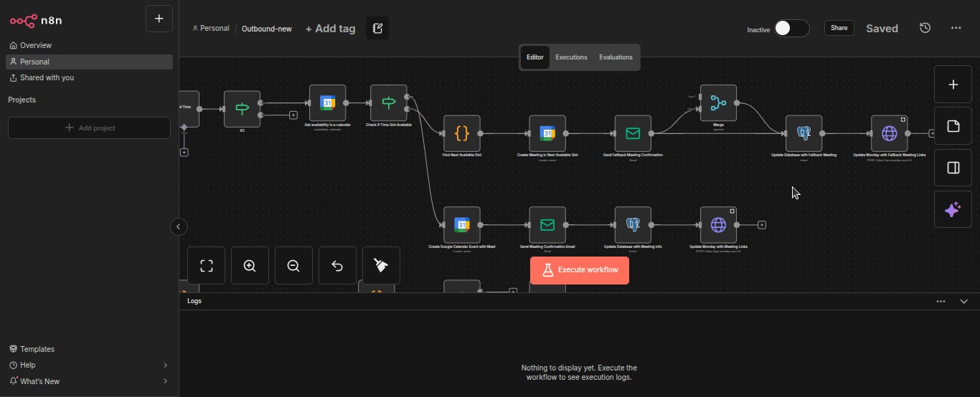980x397 pixels.
Task: Open the workflow options three-dot menu
Action: pos(956,28)
